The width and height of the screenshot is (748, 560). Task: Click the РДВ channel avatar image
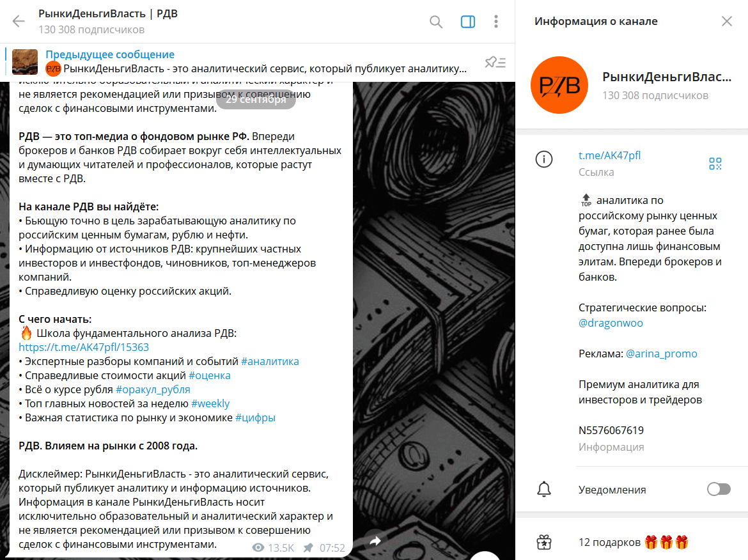pyautogui.click(x=559, y=85)
